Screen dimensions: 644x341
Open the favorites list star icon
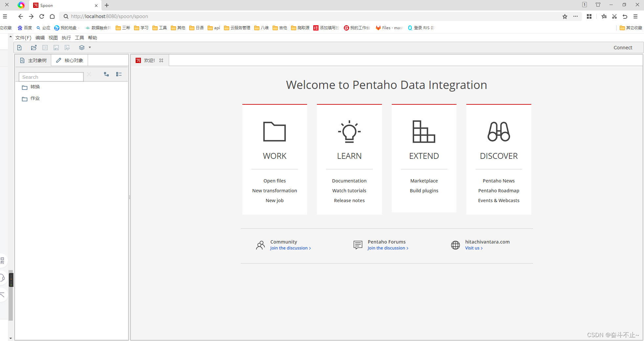pyautogui.click(x=604, y=16)
